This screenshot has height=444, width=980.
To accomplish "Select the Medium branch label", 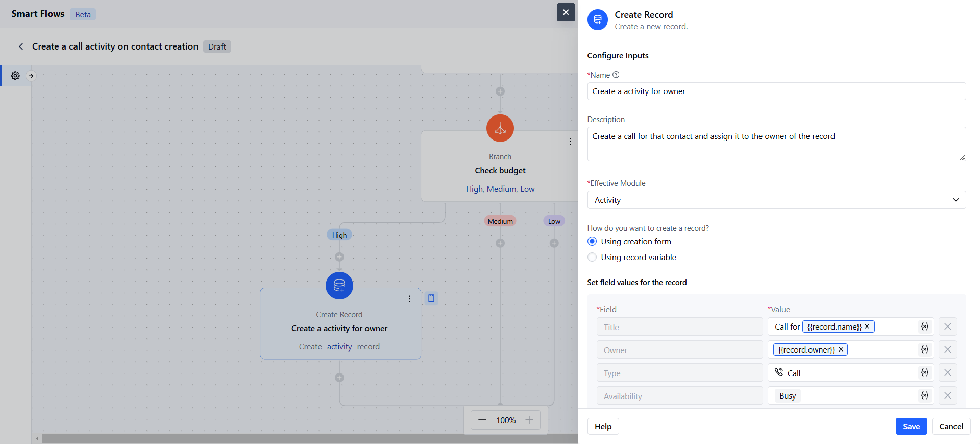I will [x=500, y=221].
